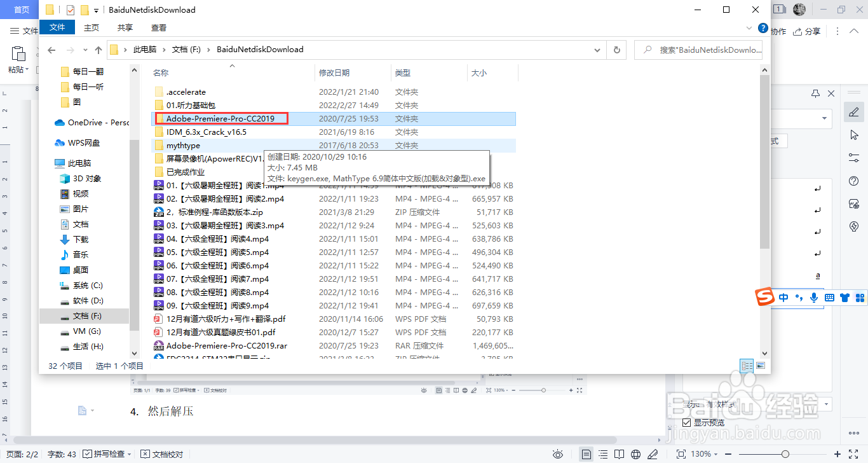This screenshot has width=868, height=463.
Task: Open the style brush icon in WPS sidebar
Action: click(854, 113)
